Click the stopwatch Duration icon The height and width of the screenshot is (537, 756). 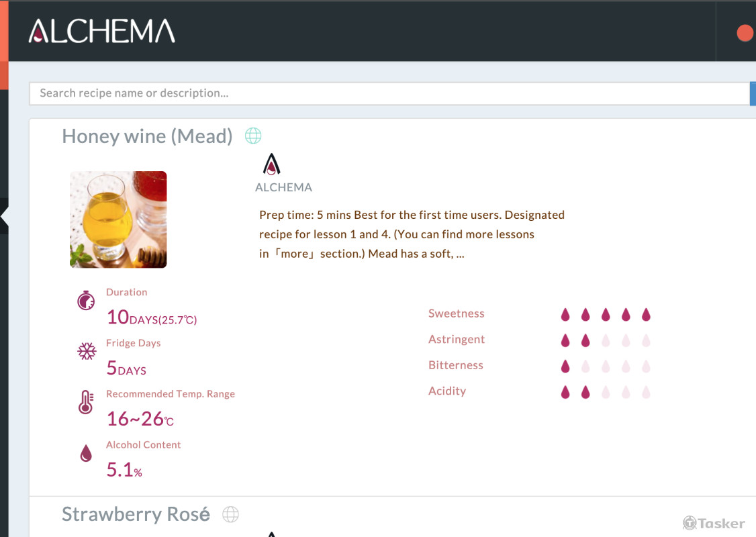[86, 300]
